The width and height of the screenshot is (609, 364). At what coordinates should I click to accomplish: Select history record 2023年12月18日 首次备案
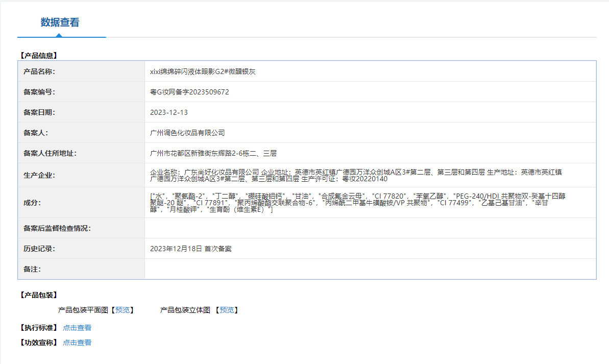[191, 249]
